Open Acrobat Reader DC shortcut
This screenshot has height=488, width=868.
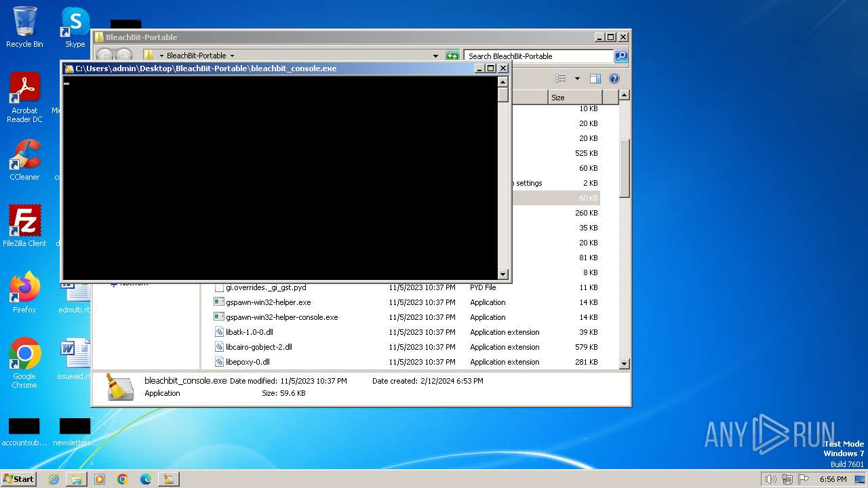pos(24,98)
